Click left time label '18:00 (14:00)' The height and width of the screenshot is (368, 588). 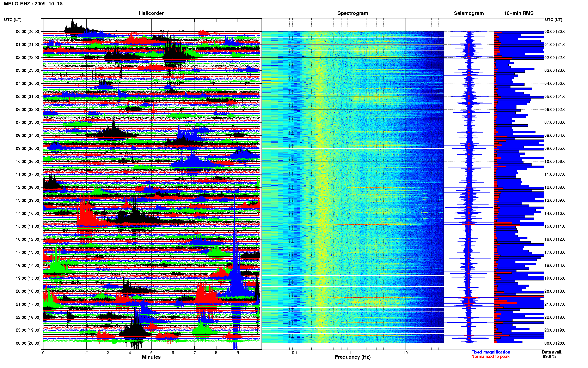click(x=28, y=265)
